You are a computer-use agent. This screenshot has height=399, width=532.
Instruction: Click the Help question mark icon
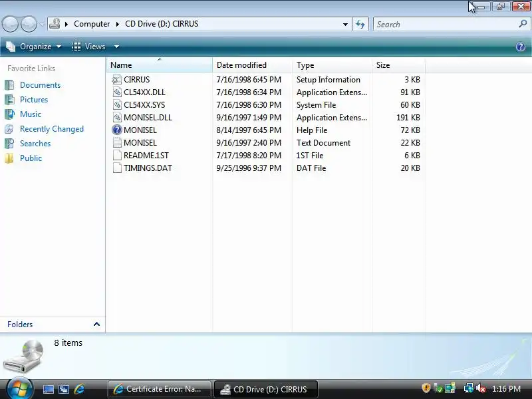(x=521, y=47)
